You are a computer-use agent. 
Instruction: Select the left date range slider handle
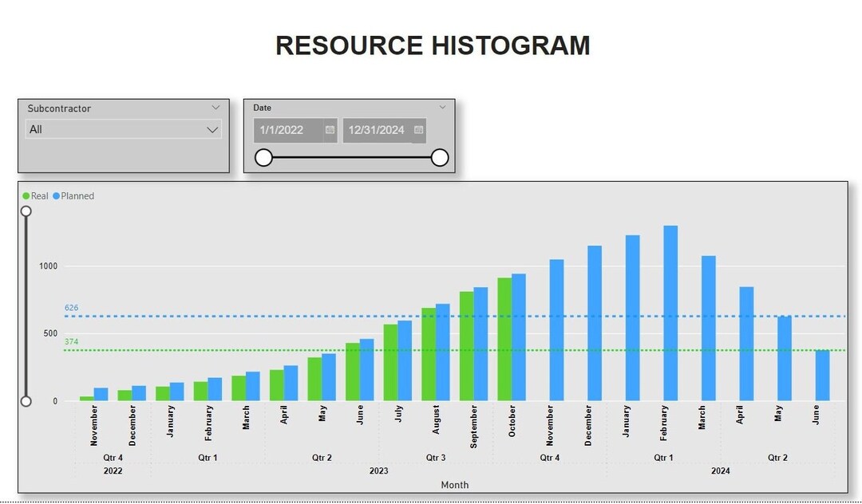264,157
